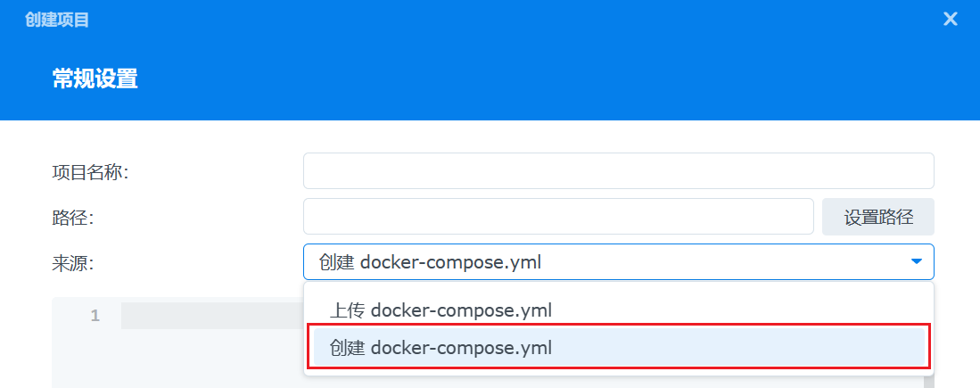The width and height of the screenshot is (980, 388).
Task: Click line number 1 in the gutter
Action: [95, 316]
